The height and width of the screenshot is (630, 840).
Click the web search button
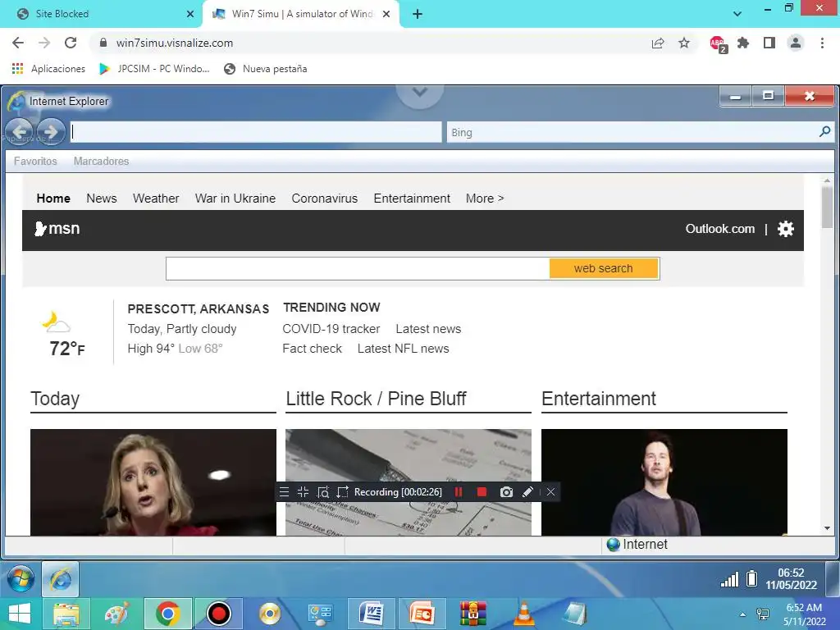(604, 268)
